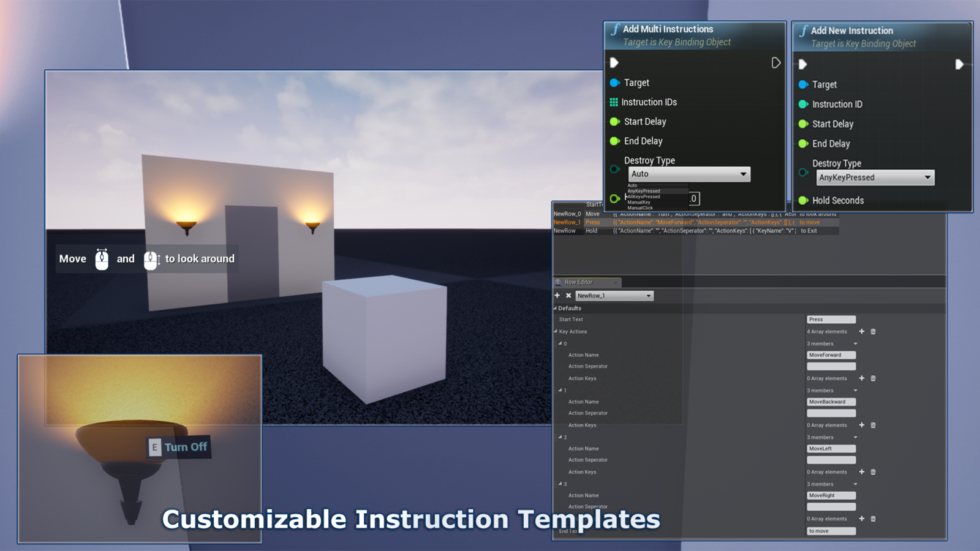Click the plus icon to add a new row

pyautogui.click(x=557, y=295)
